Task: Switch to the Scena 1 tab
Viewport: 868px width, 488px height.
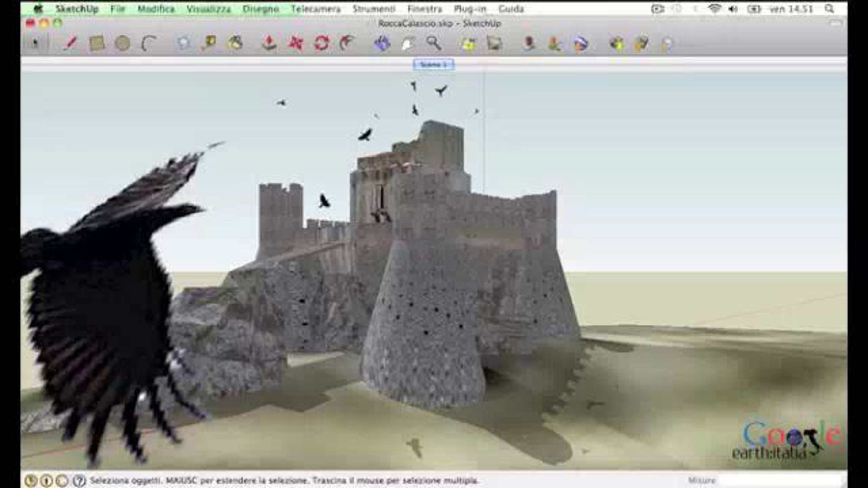Action: click(x=434, y=65)
